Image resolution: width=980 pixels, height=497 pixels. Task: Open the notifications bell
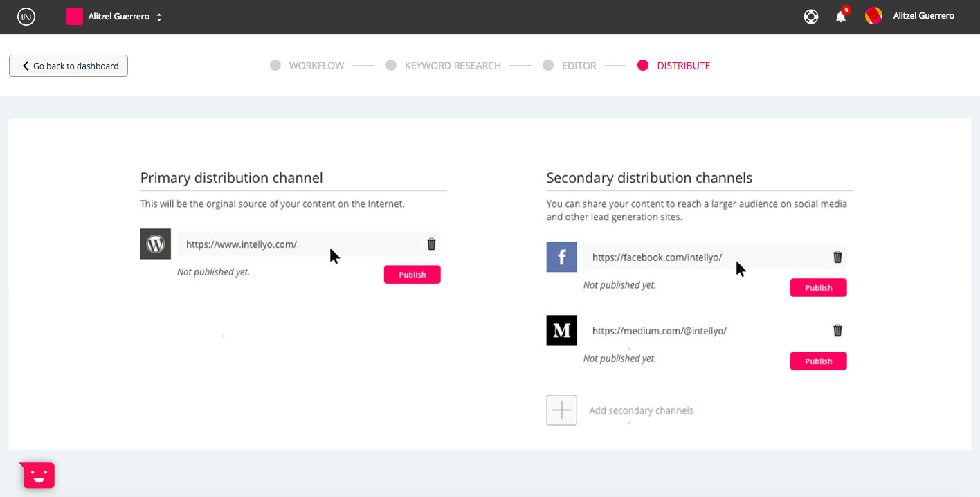click(x=841, y=16)
